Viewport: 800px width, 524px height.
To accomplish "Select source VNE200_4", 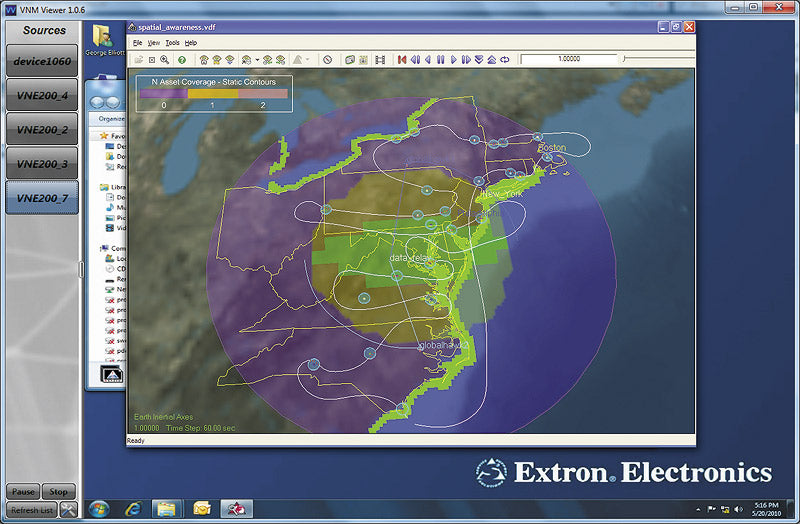I will pos(42,95).
